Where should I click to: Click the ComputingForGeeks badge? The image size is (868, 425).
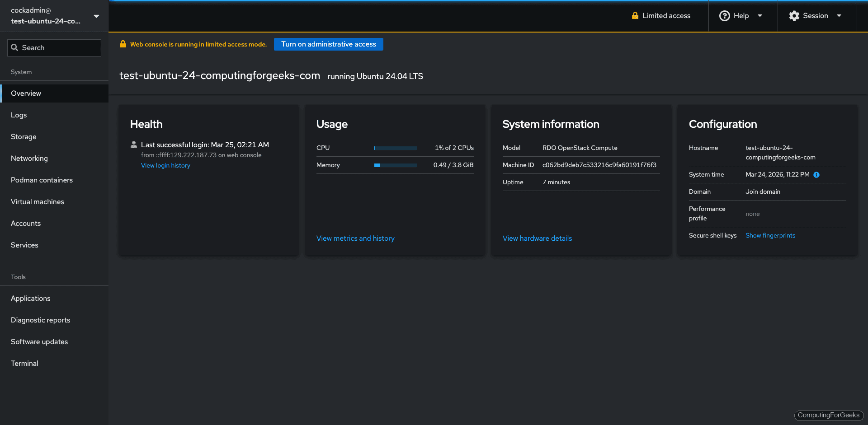click(x=829, y=416)
